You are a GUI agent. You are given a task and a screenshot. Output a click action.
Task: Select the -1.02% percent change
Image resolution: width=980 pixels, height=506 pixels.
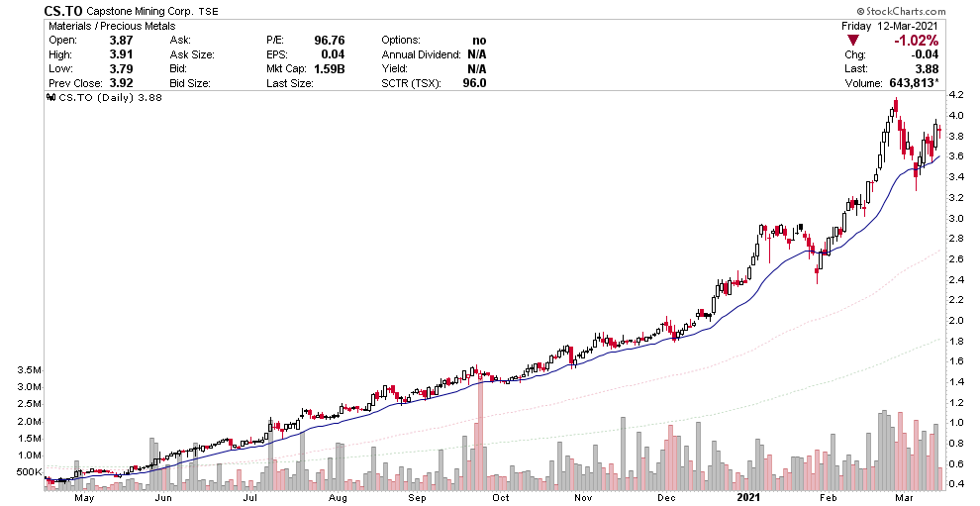[915, 41]
